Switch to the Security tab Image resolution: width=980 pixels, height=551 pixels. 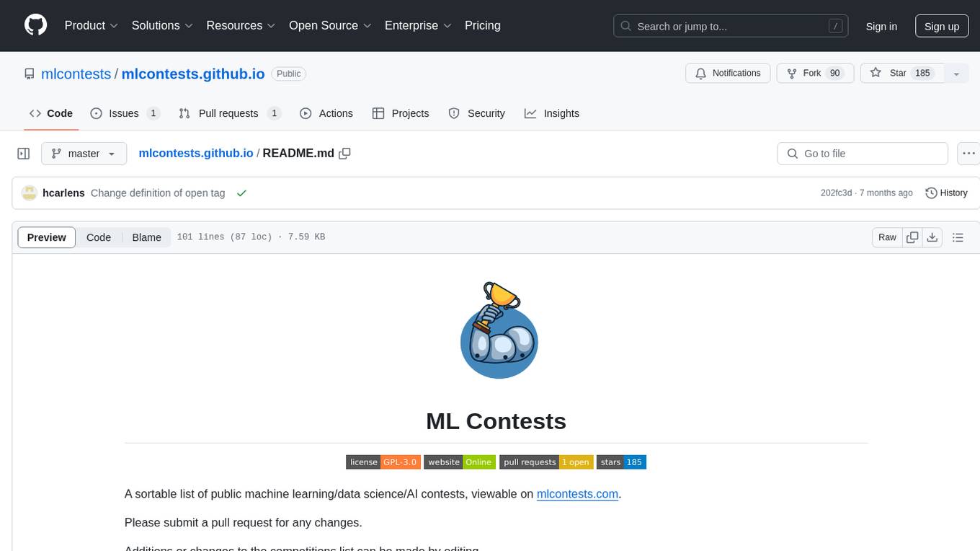click(476, 113)
